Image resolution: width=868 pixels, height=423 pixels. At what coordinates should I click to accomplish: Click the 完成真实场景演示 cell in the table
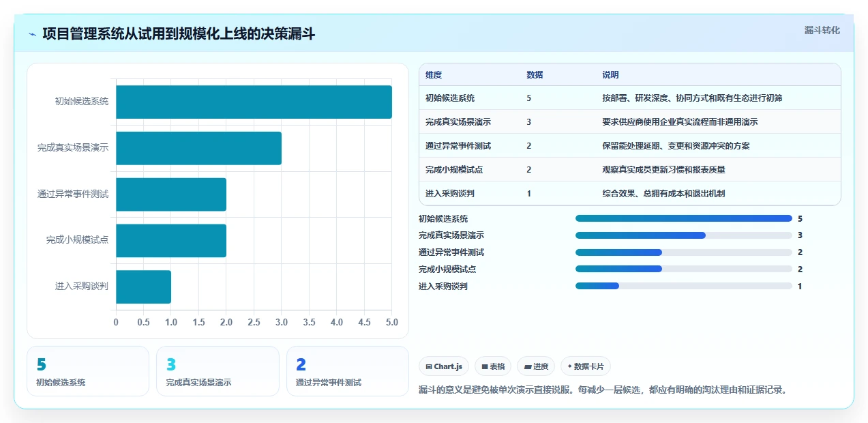point(458,122)
